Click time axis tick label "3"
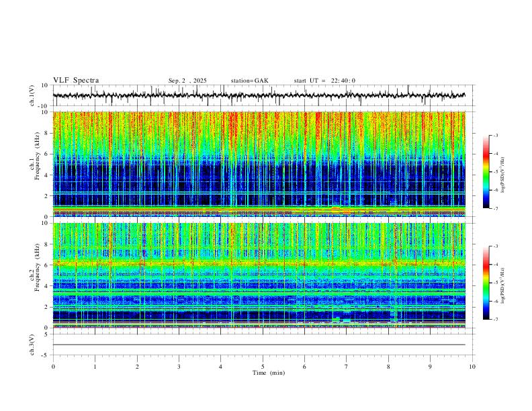Screen dimensions: 532x411 point(179,367)
